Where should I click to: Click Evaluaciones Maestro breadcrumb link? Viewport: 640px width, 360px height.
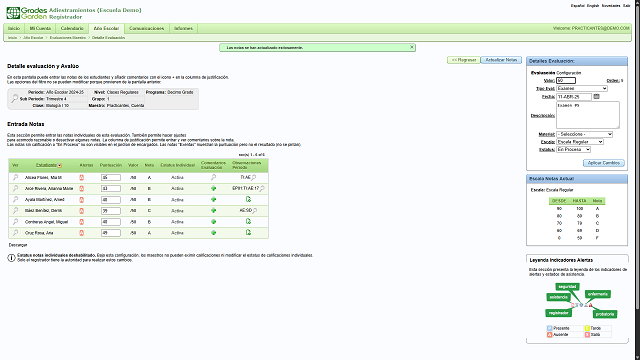click(68, 38)
